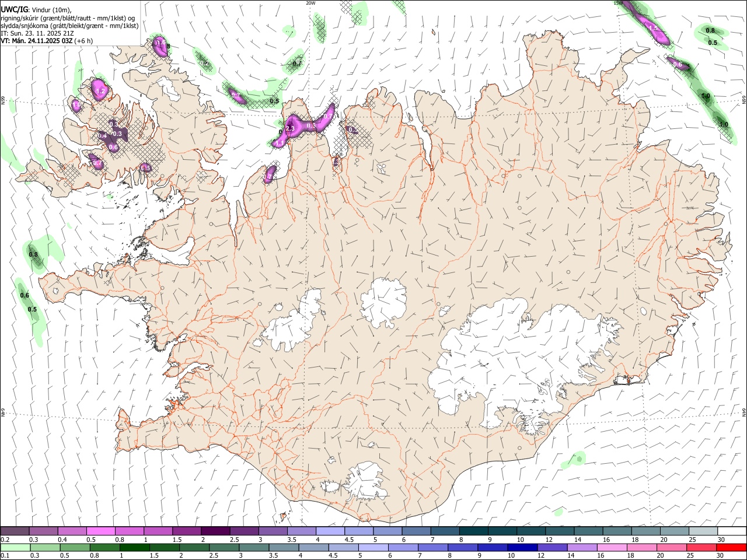Click the "slydda/snjókoma" legend description line
The height and width of the screenshot is (560, 747).
(69, 26)
